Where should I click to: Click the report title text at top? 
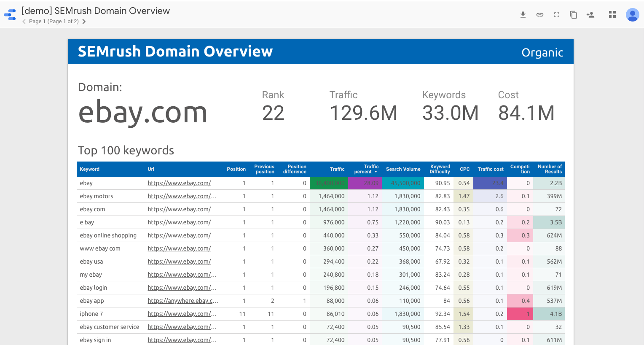(96, 11)
